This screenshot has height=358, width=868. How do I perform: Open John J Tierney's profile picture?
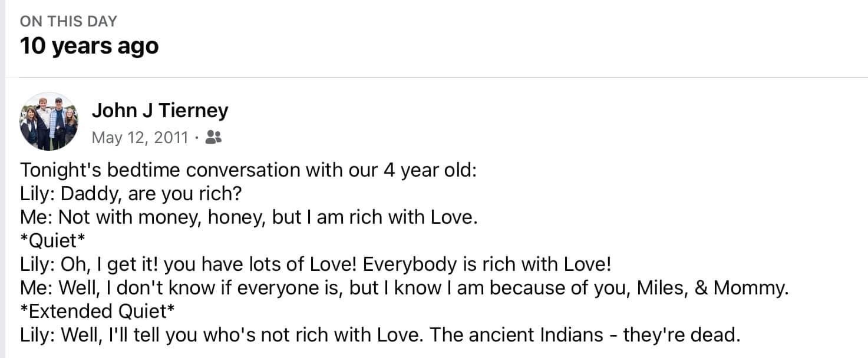tap(49, 121)
